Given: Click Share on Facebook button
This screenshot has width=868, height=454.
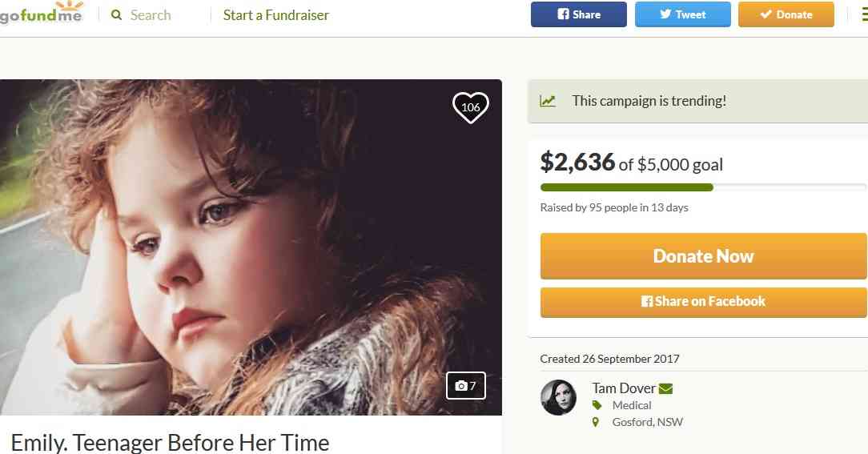Looking at the screenshot, I should [x=703, y=301].
